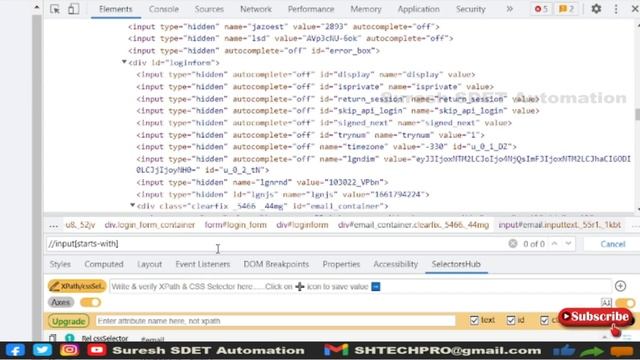Open the Properties pane tab
The width and height of the screenshot is (640, 360).
pyautogui.click(x=341, y=264)
